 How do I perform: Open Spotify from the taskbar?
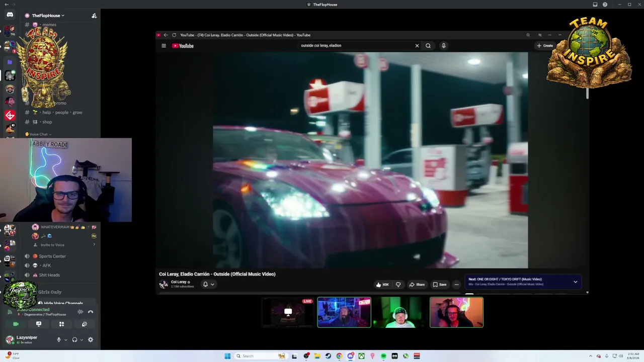pyautogui.click(x=383, y=356)
